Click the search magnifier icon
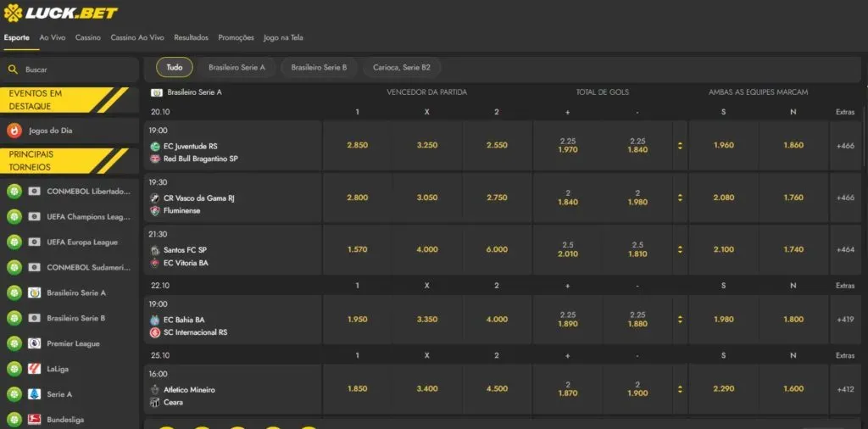This screenshot has height=429, width=868. pyautogui.click(x=13, y=70)
